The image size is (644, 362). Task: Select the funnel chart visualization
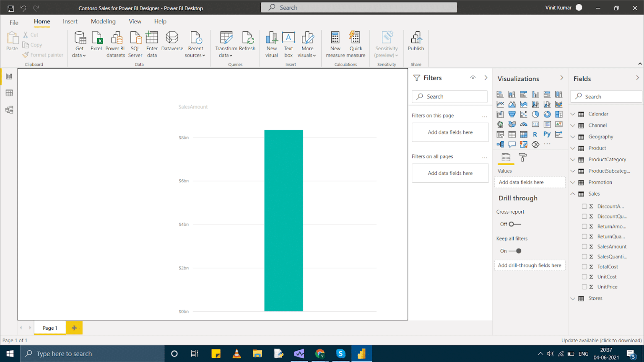click(512, 114)
